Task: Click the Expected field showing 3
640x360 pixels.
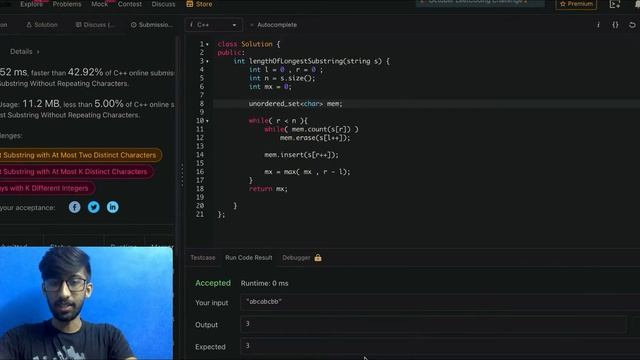Action: click(440, 346)
